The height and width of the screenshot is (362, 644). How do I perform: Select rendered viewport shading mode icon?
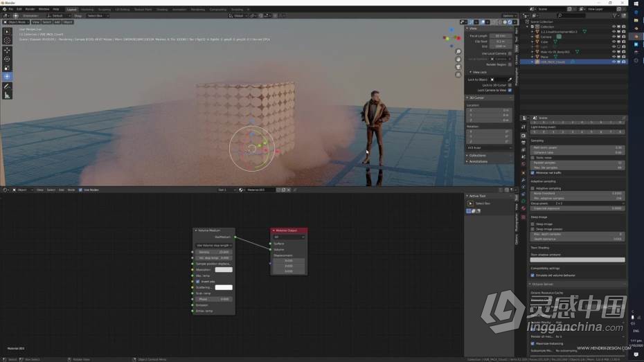[510, 22]
